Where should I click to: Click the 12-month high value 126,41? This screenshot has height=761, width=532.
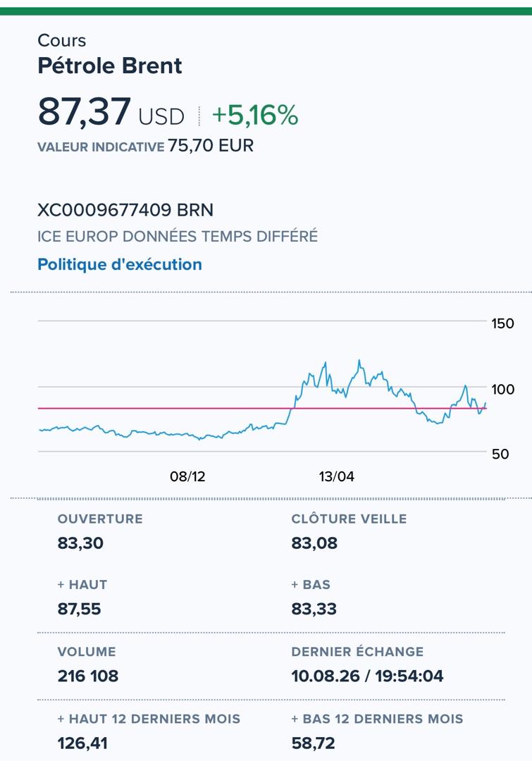82,743
